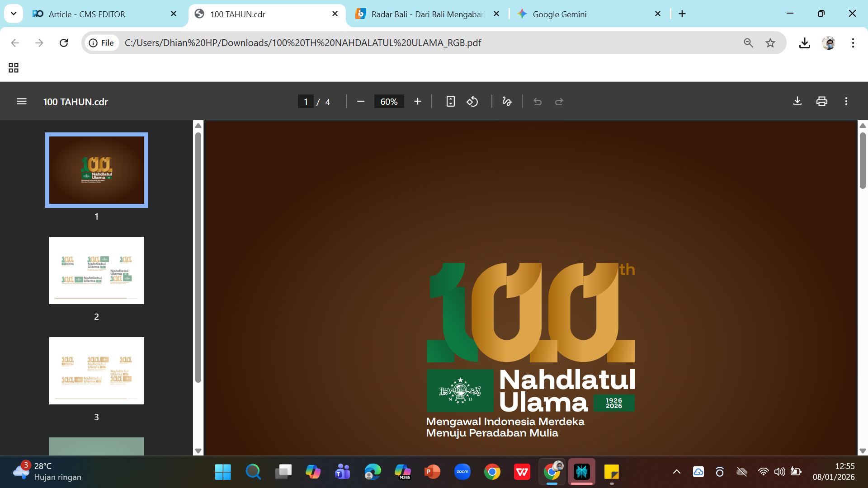Screen dimensions: 868x488
Task: Open Task View on taskbar
Action: tap(283, 472)
